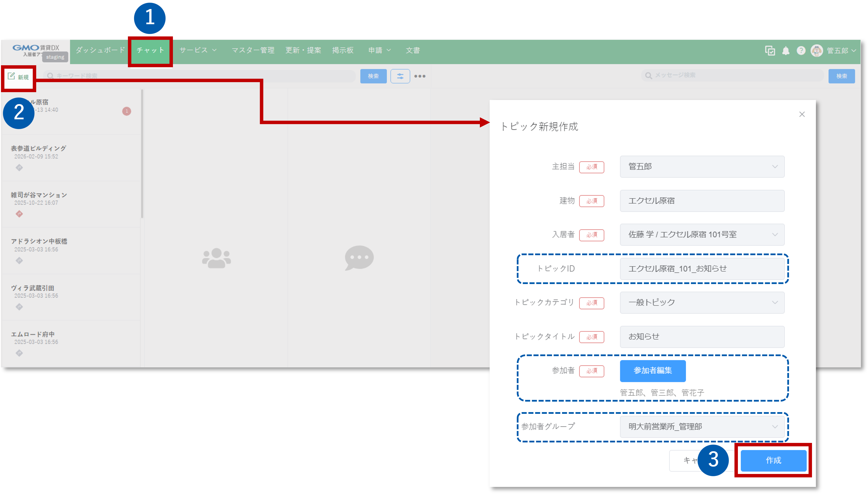Switch to the チャット tab
This screenshot has width=868, height=494.
(x=150, y=51)
